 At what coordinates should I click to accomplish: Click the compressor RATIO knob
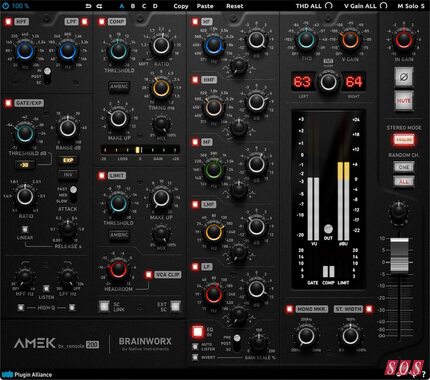point(161,45)
